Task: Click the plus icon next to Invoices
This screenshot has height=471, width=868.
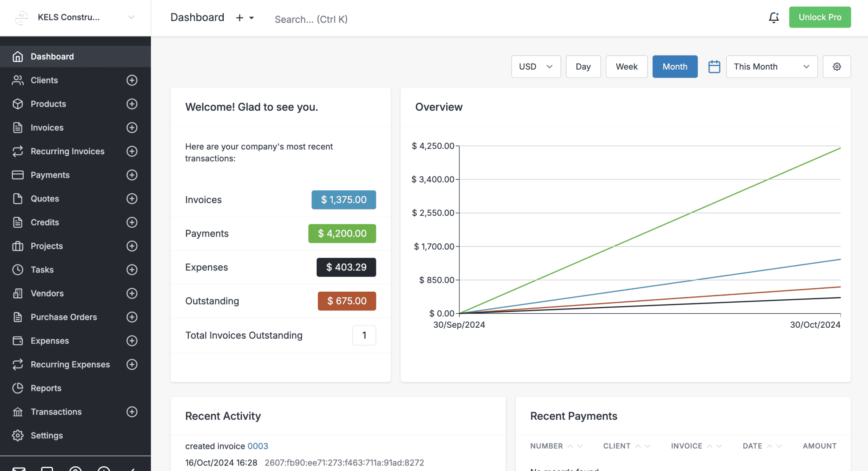Action: coord(132,128)
